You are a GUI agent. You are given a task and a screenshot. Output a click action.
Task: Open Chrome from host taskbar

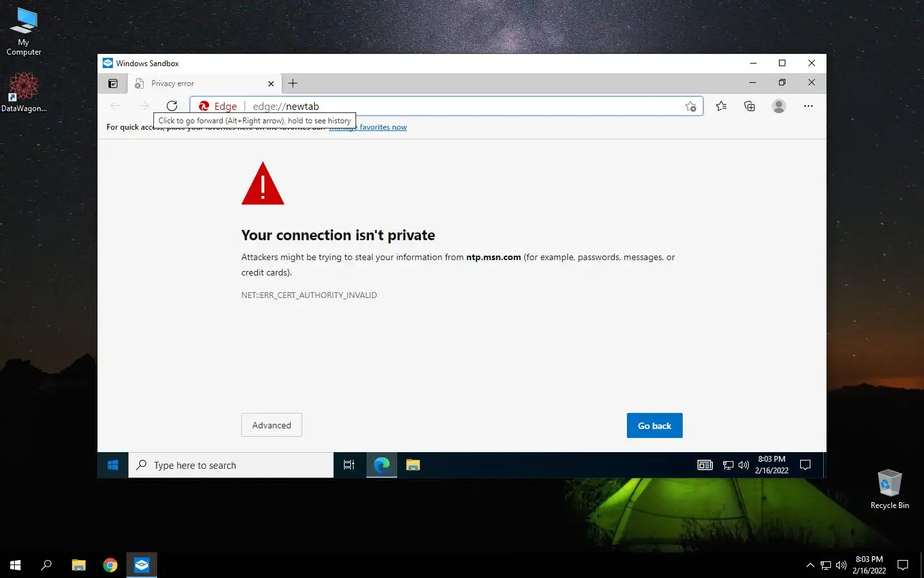click(x=110, y=565)
